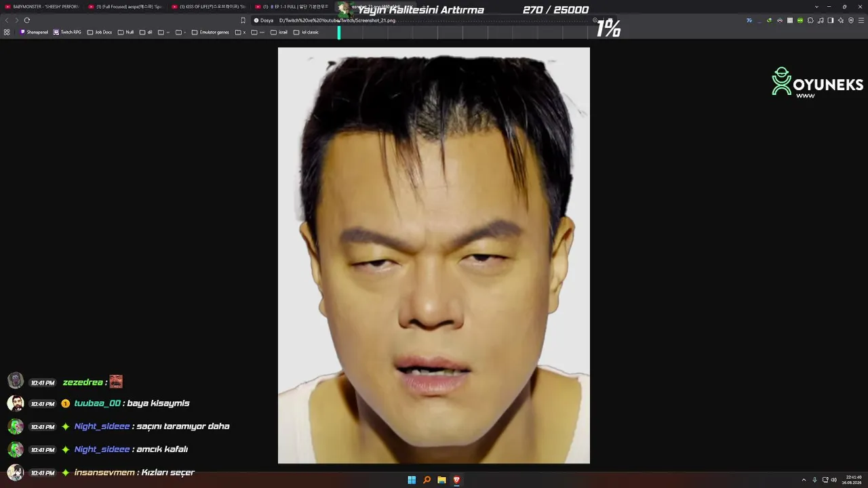Screen dimensions: 868x488
Task: Click the zoom magnifier icon in address bar
Action: pos(595,20)
